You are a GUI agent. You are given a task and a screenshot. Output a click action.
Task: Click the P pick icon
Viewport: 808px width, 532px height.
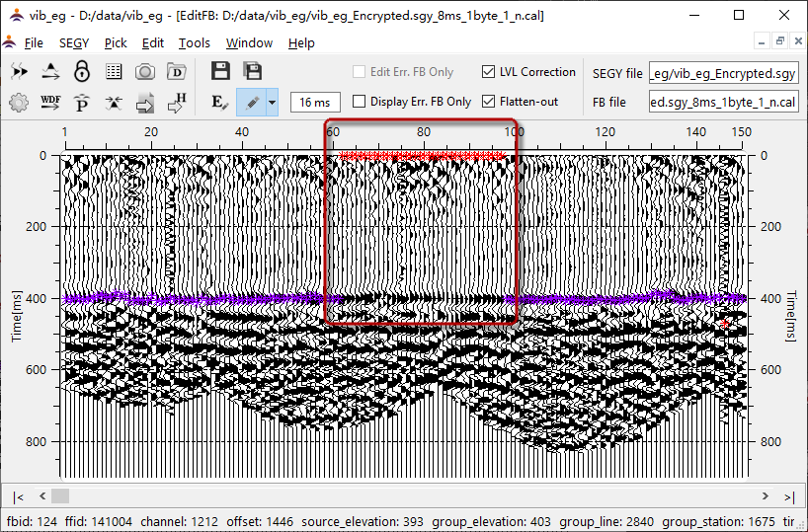pos(82,103)
